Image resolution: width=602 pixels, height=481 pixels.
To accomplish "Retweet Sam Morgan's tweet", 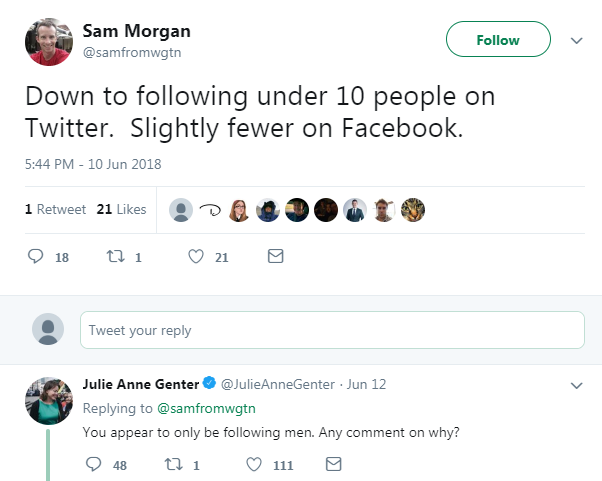I will [114, 257].
